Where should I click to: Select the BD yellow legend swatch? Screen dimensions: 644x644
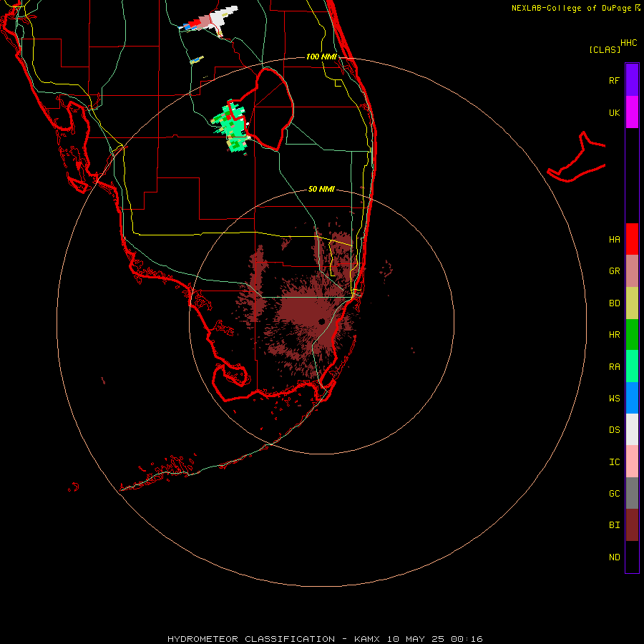point(632,303)
